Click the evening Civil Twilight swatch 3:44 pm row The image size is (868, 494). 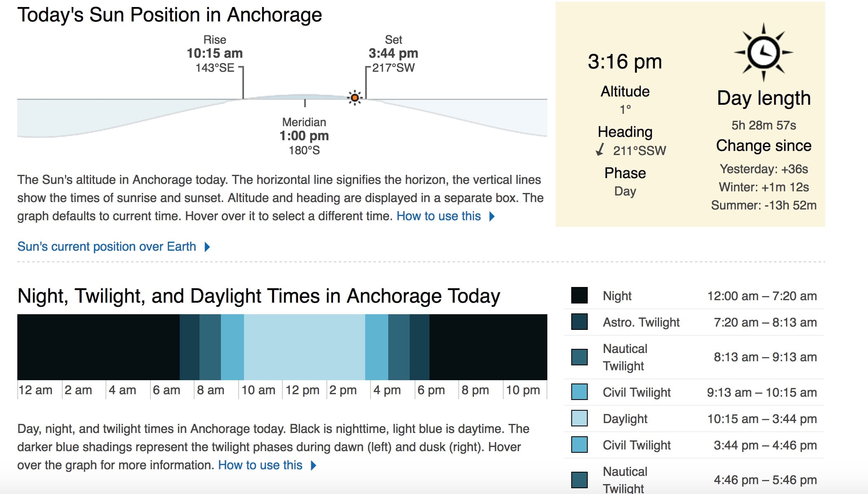pyautogui.click(x=579, y=445)
